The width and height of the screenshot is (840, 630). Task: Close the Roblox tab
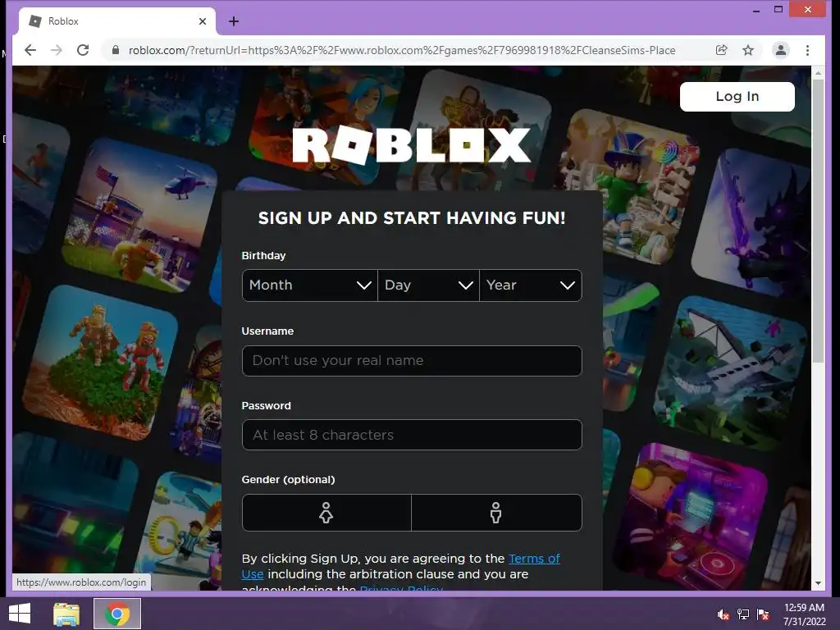coord(203,21)
